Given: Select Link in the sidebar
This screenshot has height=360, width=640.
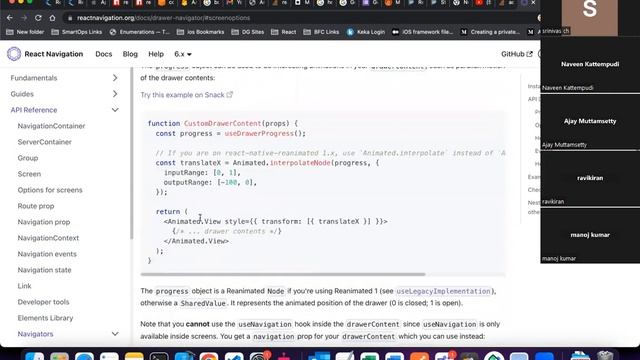Looking at the screenshot, I should tap(24, 286).
